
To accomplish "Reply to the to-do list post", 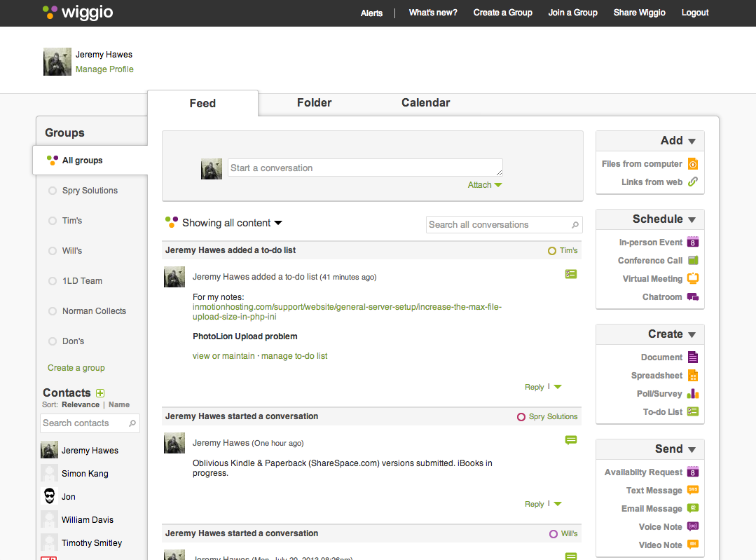I will 534,387.
